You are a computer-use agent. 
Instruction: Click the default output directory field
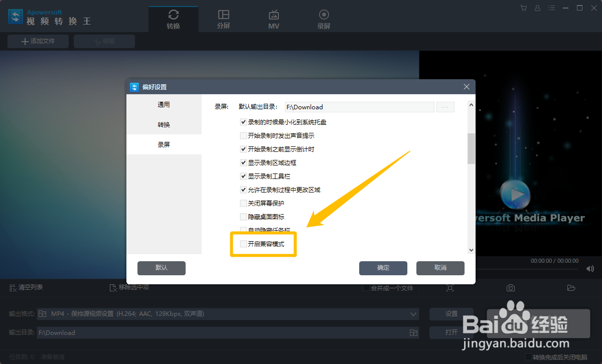coord(359,107)
